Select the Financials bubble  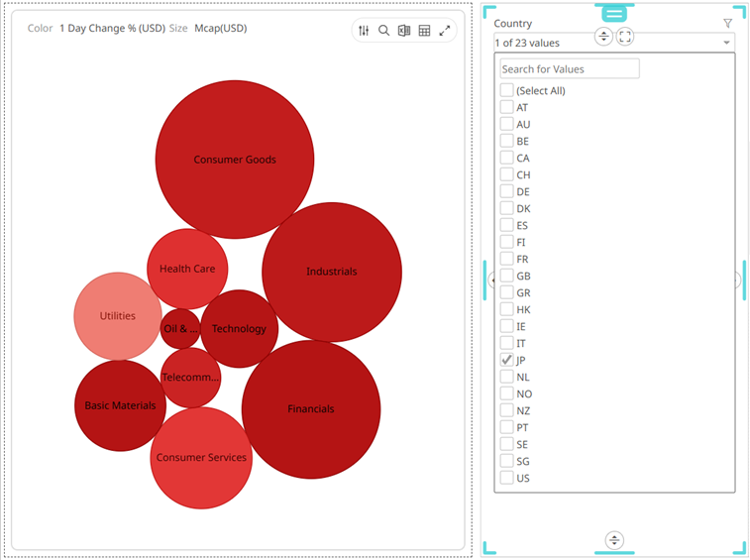[311, 409]
